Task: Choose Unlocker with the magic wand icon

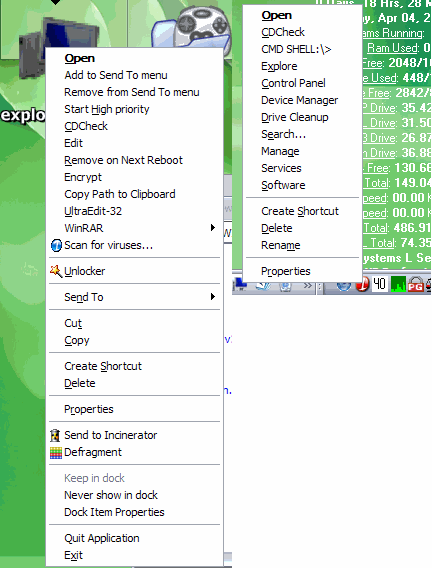Action: coord(134,271)
